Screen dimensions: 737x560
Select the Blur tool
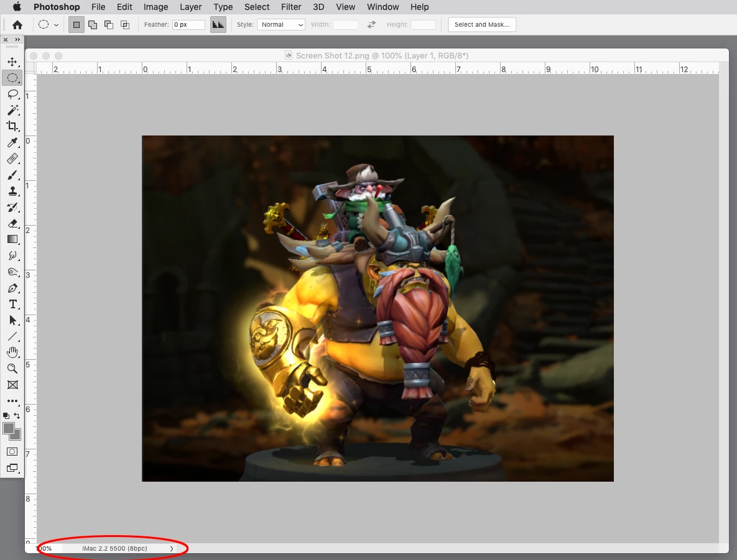point(12,255)
